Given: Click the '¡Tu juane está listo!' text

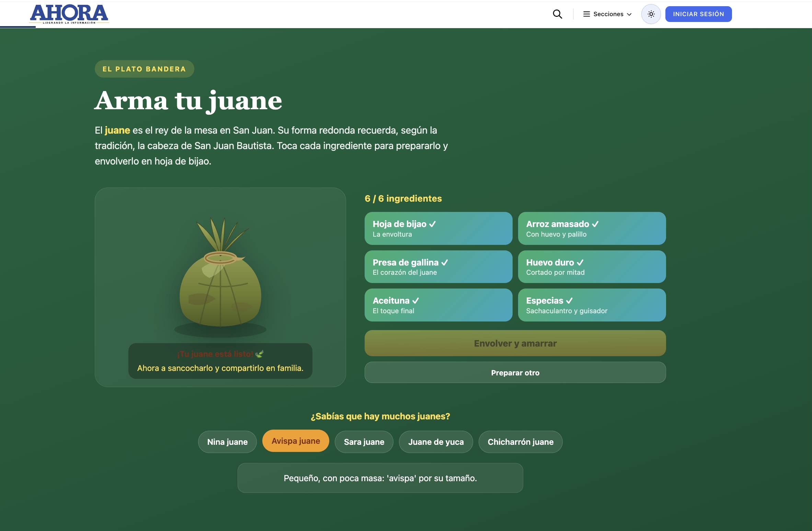Looking at the screenshot, I should click(220, 354).
